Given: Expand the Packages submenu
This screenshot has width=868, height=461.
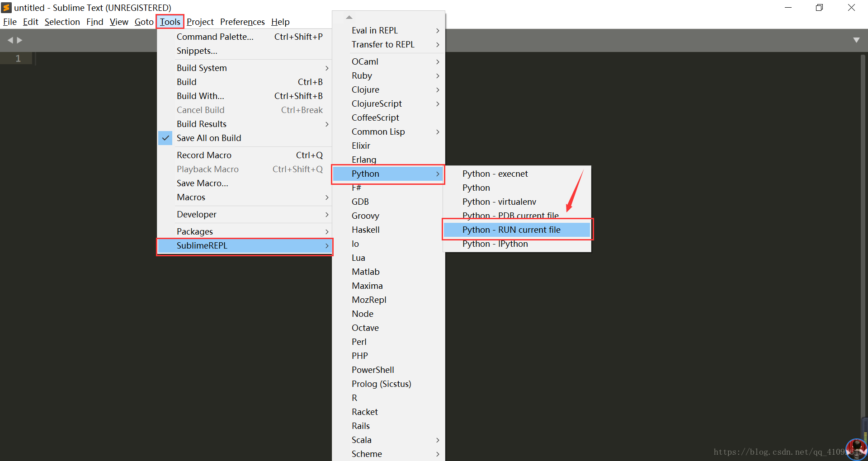Looking at the screenshot, I should pos(245,231).
